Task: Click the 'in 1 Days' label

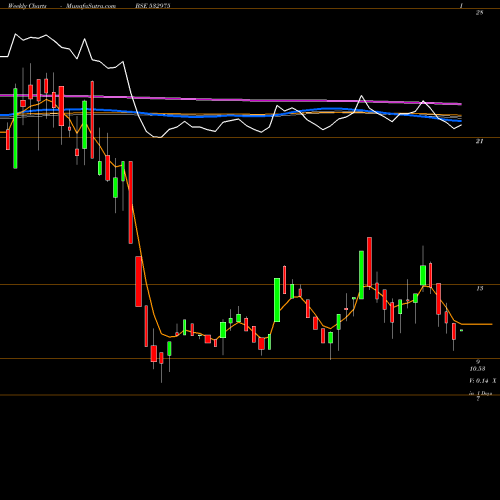Action: coord(480,394)
